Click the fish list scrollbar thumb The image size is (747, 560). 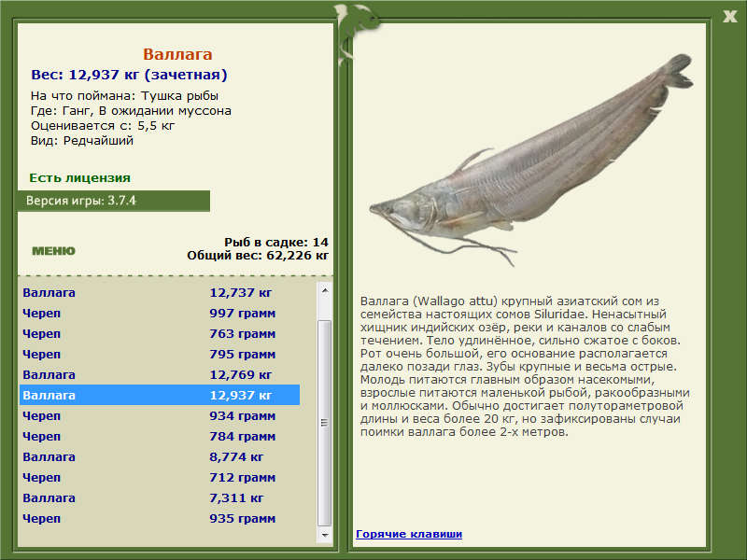[x=324, y=423]
